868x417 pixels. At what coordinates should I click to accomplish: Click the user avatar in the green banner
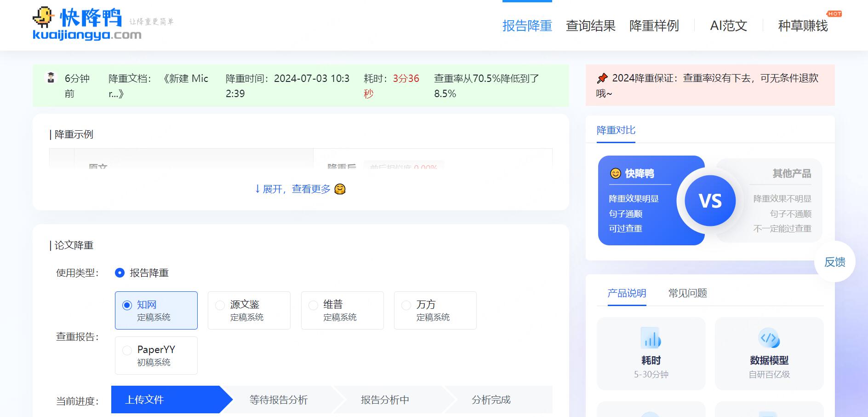pos(51,78)
